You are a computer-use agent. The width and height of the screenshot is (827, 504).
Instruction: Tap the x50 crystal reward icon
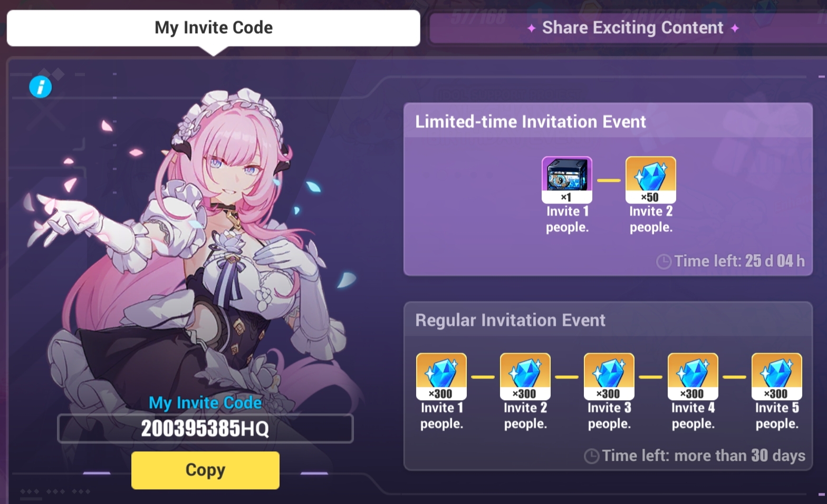tap(650, 180)
